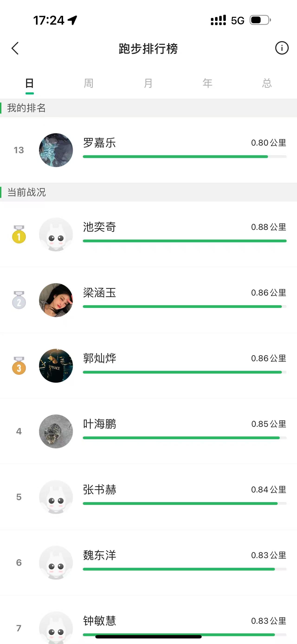Tap the bronze third-place medal icon
Image resolution: width=297 pixels, height=644 pixels.
19,366
